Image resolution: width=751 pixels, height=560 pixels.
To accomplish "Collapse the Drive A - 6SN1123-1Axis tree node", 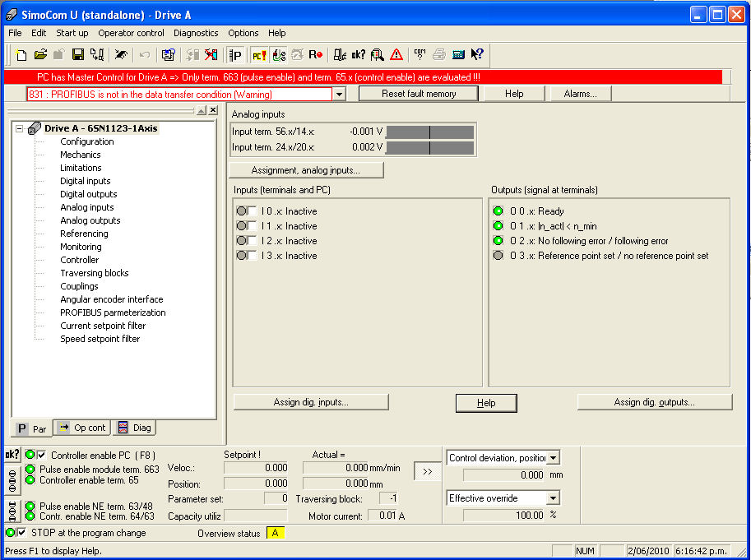I will click(19, 128).
